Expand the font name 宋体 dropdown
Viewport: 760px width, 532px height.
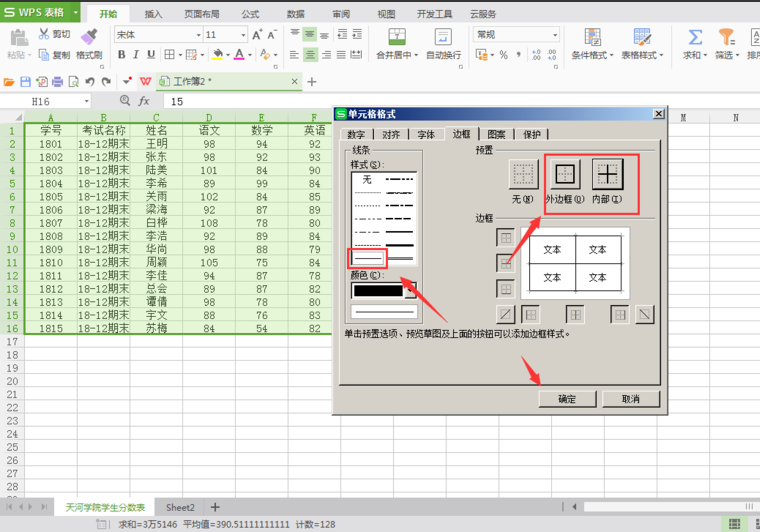[197, 34]
